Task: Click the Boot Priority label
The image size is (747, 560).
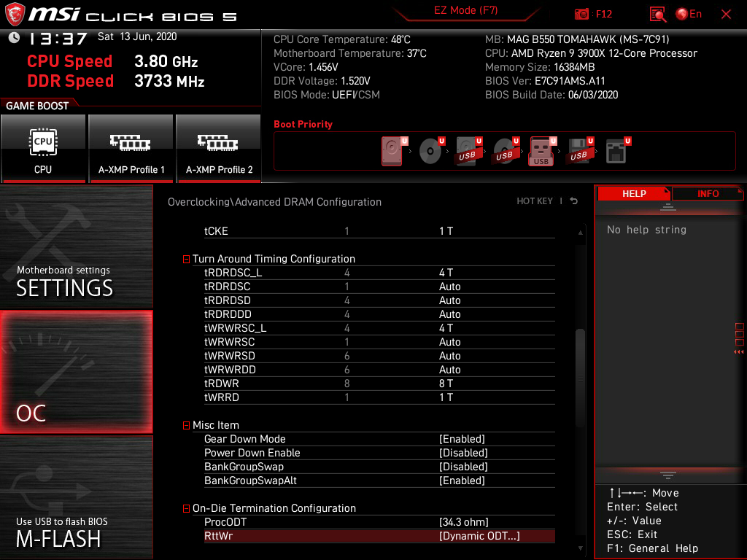Action: coord(303,124)
